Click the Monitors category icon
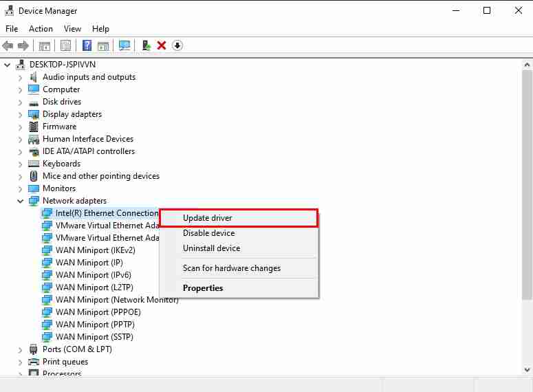The image size is (533, 392). click(34, 188)
